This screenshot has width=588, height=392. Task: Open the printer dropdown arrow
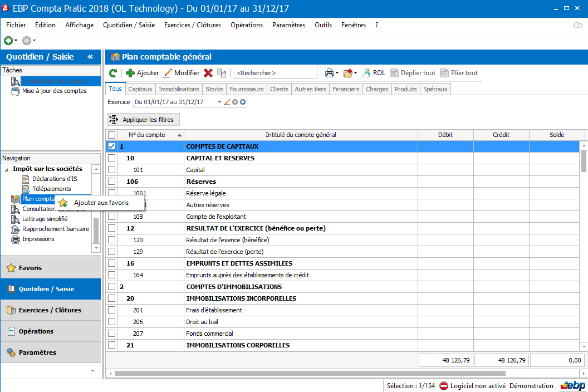pos(337,73)
